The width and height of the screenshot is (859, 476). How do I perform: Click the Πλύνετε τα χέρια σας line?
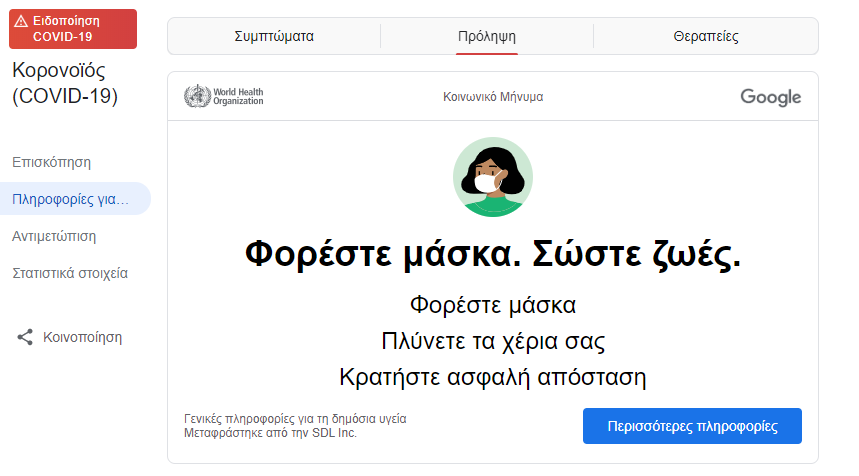tap(493, 341)
